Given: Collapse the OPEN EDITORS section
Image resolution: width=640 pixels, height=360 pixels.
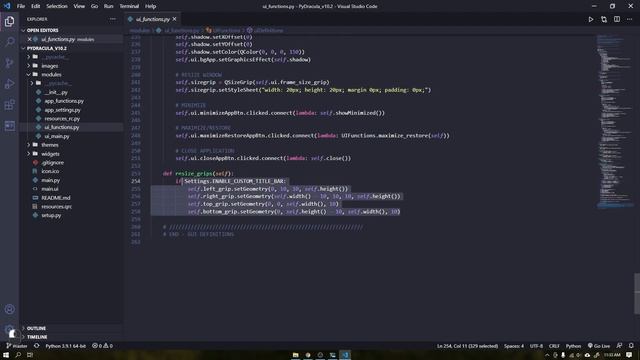Looking at the screenshot, I should [x=42, y=30].
